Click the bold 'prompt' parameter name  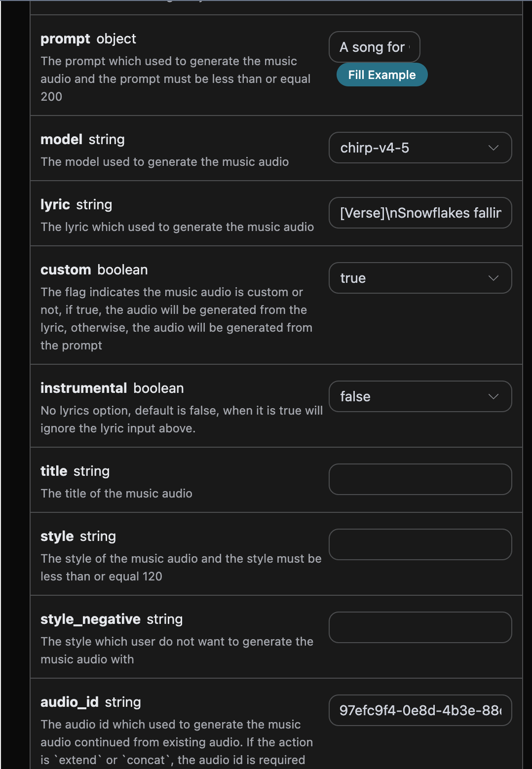tap(65, 39)
